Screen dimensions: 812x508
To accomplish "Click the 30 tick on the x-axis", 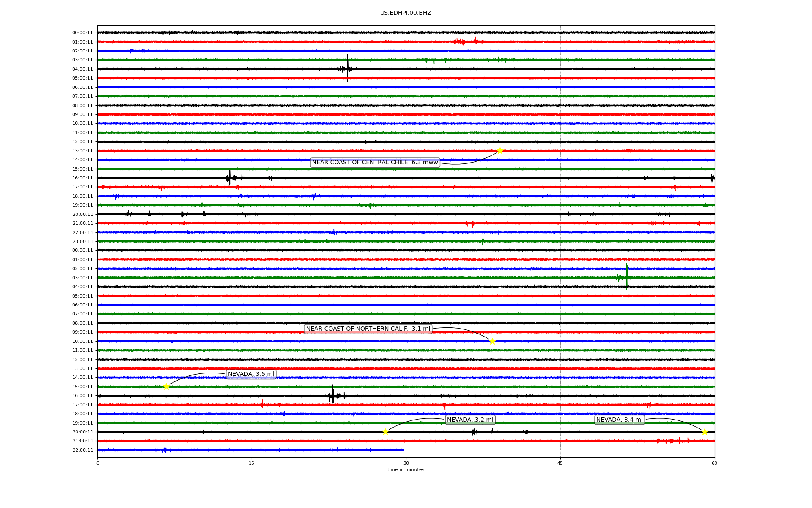I will [406, 463].
